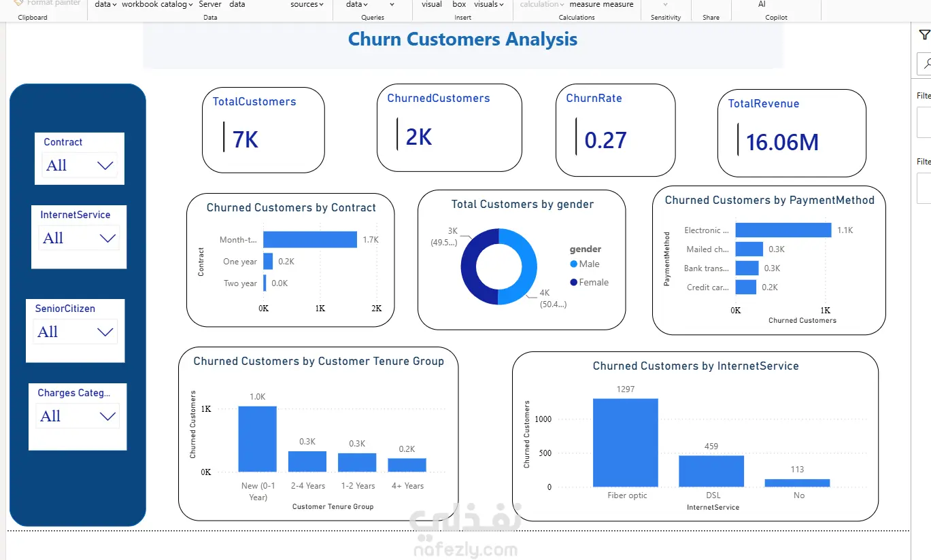
Task: Click the Server data source button
Action: point(210,4)
